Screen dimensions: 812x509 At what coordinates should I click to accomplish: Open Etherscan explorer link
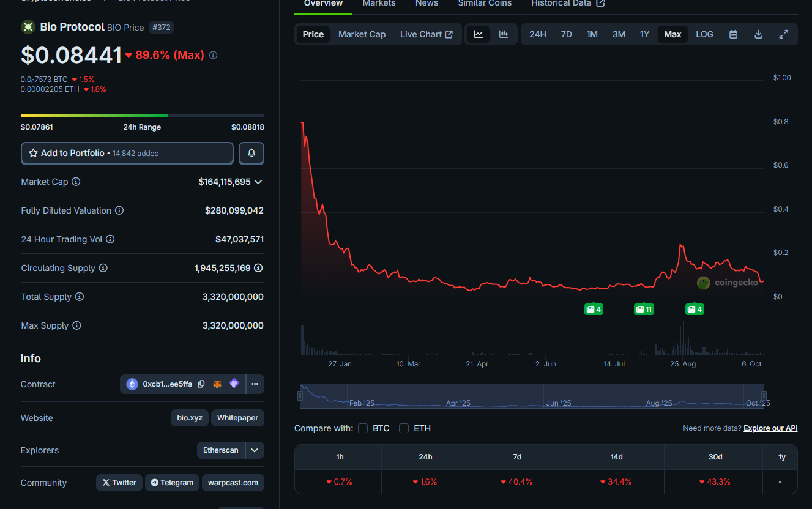click(x=221, y=450)
